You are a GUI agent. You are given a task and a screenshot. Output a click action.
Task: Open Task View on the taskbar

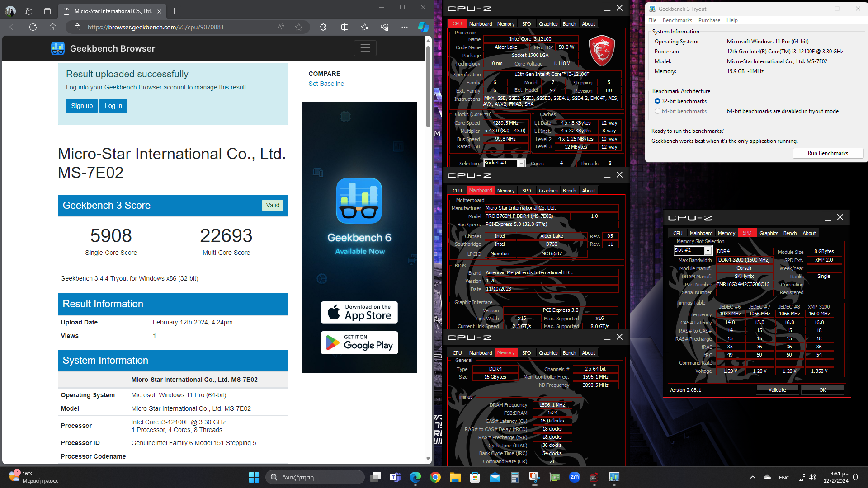375,477
